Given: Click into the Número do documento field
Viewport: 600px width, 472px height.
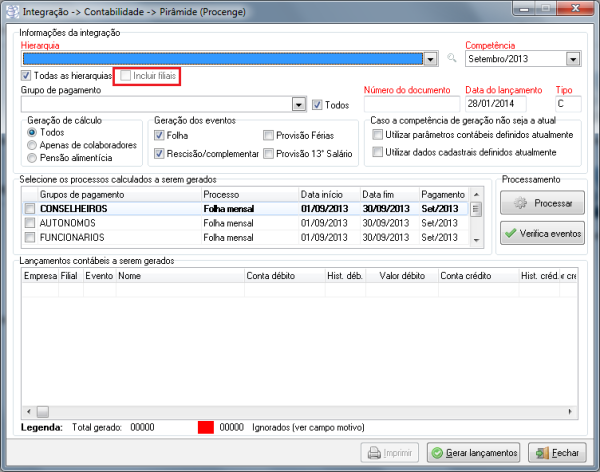Looking at the screenshot, I should 409,104.
